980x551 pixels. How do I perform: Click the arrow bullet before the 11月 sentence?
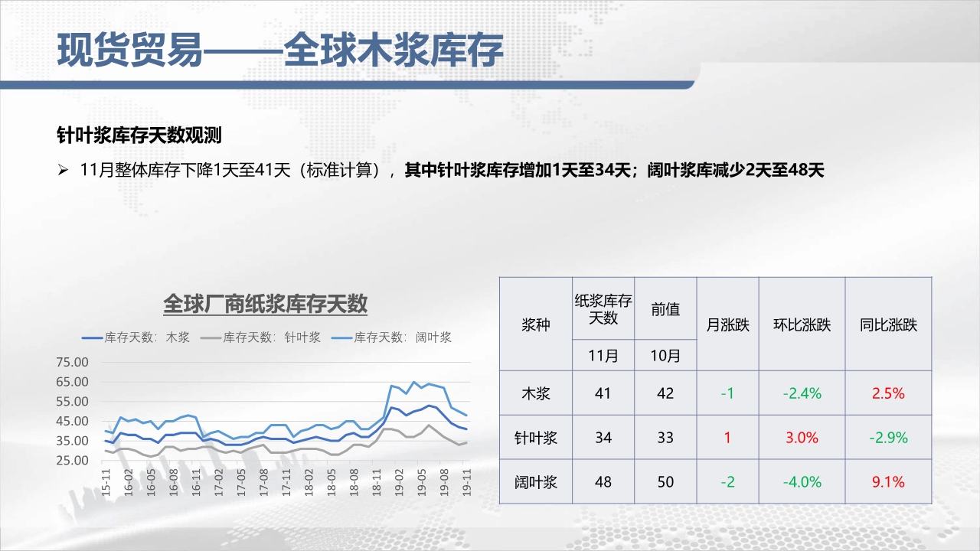[x=64, y=170]
